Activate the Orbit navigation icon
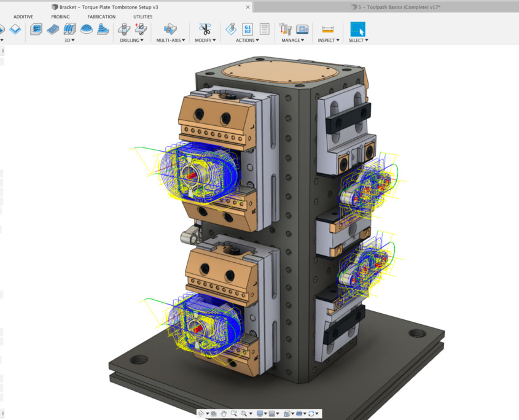 [x=201, y=413]
